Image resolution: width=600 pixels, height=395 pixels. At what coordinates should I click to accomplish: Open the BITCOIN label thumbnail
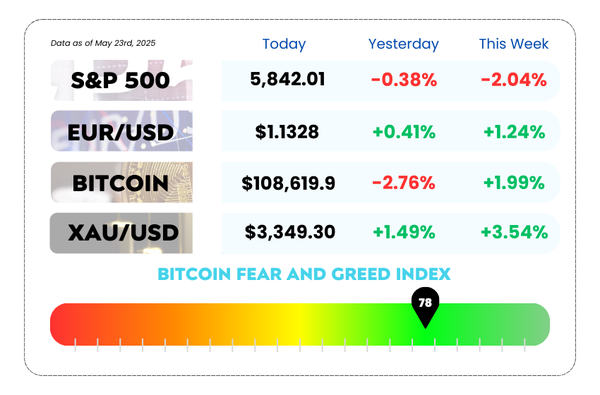pyautogui.click(x=122, y=183)
